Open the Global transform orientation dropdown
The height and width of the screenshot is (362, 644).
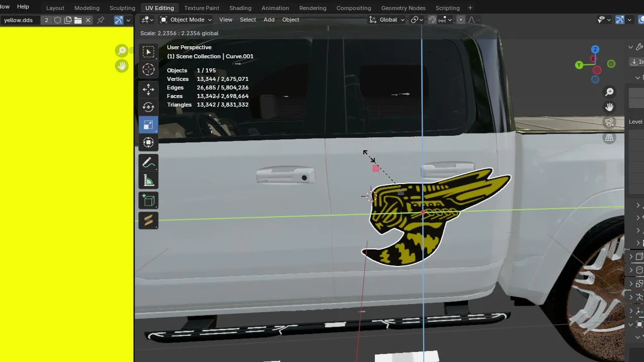[x=387, y=20]
